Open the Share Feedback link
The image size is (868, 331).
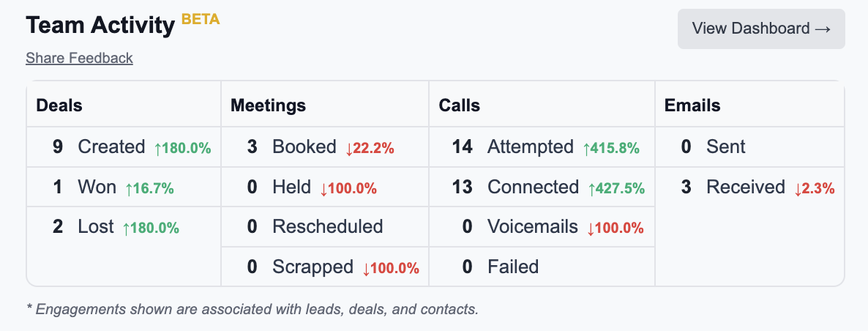[x=79, y=58]
